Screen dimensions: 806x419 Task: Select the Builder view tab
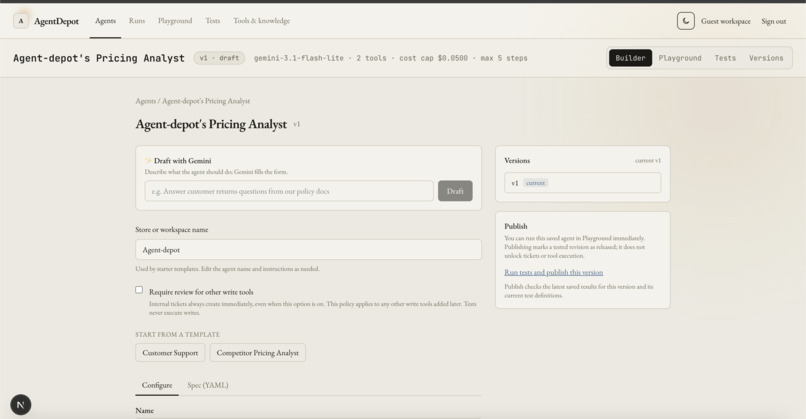pyautogui.click(x=630, y=58)
